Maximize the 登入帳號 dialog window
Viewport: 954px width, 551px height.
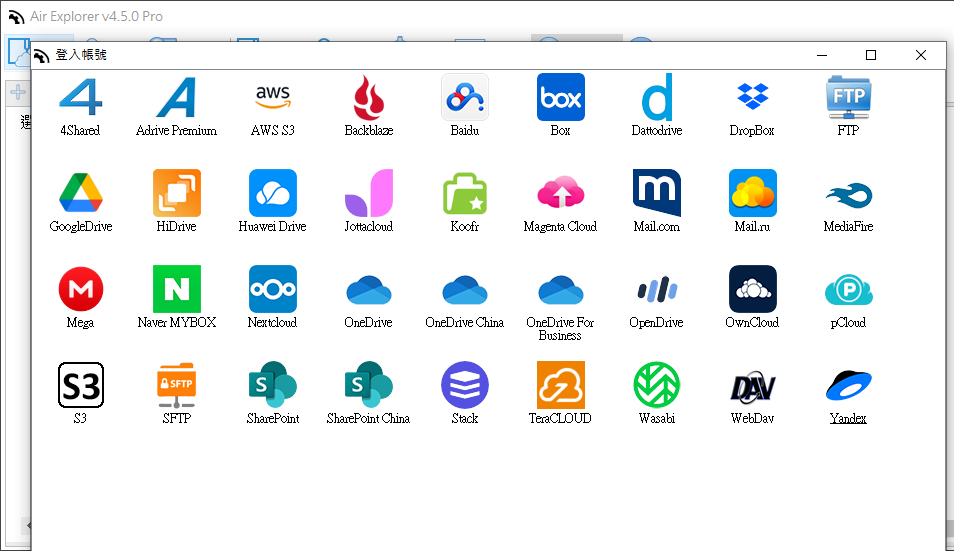(871, 55)
